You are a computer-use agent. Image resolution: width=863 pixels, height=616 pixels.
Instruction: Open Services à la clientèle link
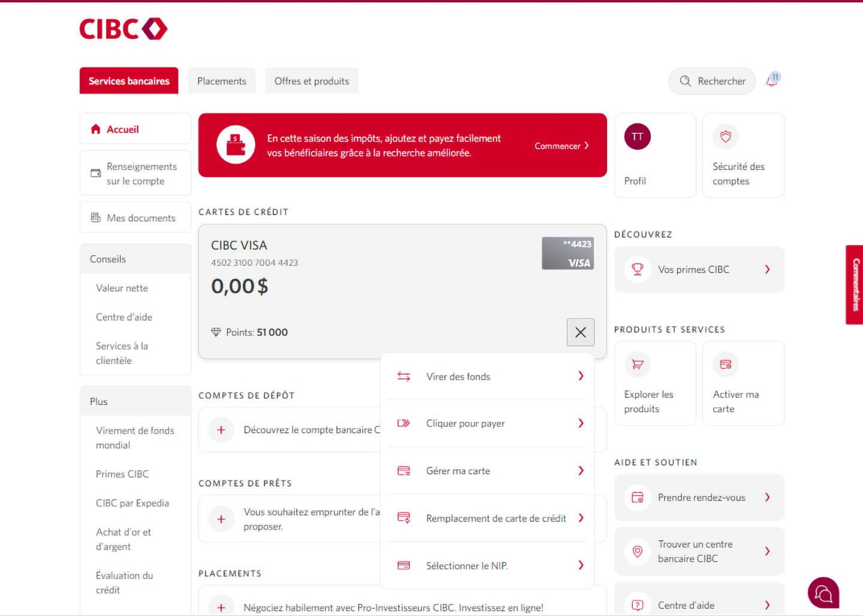[x=122, y=353]
